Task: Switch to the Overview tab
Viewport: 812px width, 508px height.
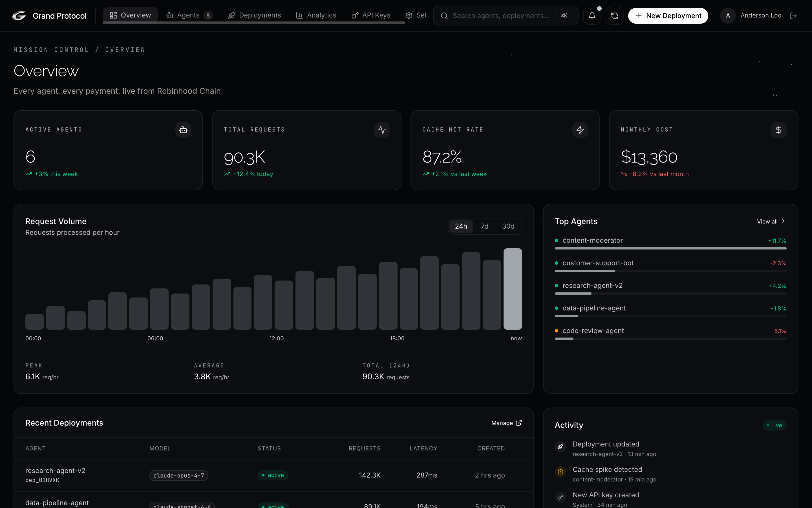Action: tap(130, 15)
